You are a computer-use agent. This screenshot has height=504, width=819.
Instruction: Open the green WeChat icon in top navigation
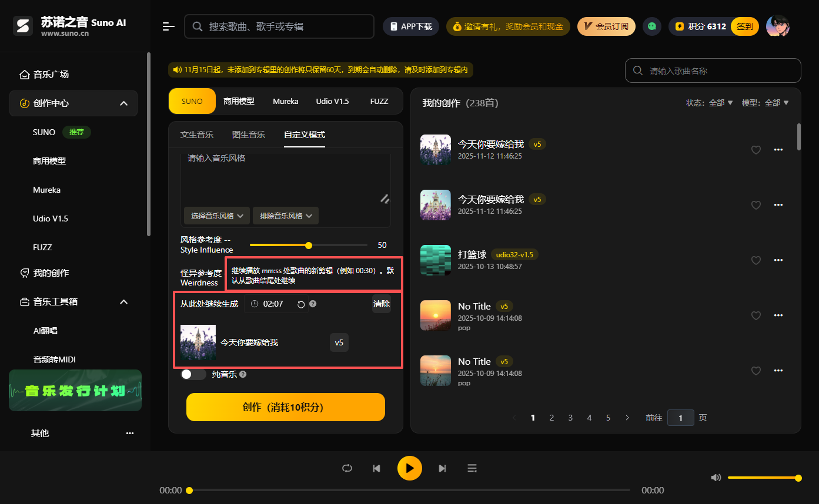[x=651, y=26]
